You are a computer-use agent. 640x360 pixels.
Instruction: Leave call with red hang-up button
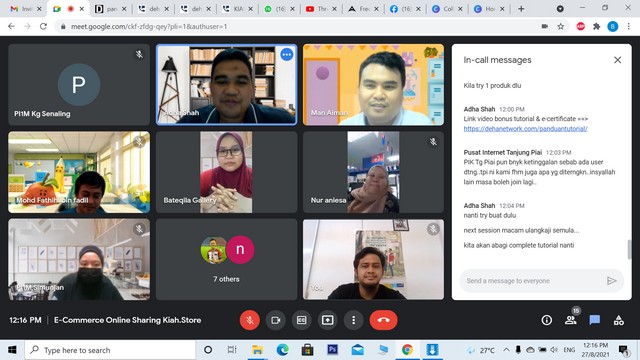pos(383,320)
